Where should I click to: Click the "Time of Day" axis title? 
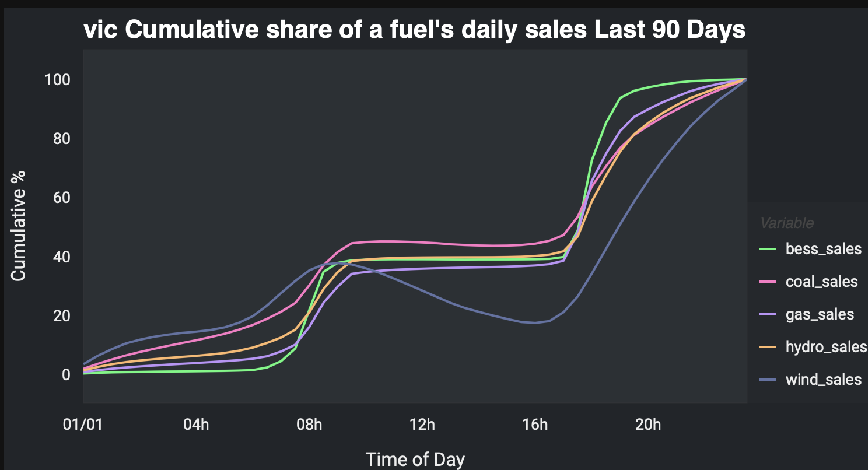[415, 459]
